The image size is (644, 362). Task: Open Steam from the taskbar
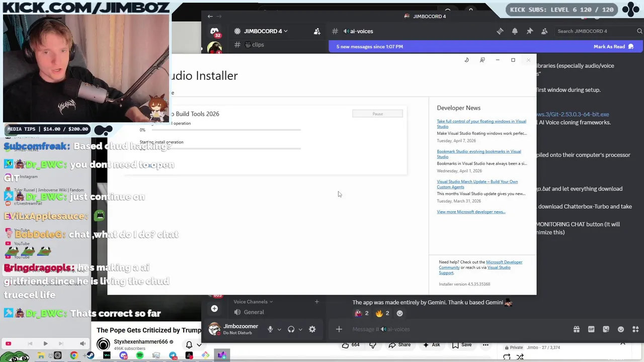[91, 355]
